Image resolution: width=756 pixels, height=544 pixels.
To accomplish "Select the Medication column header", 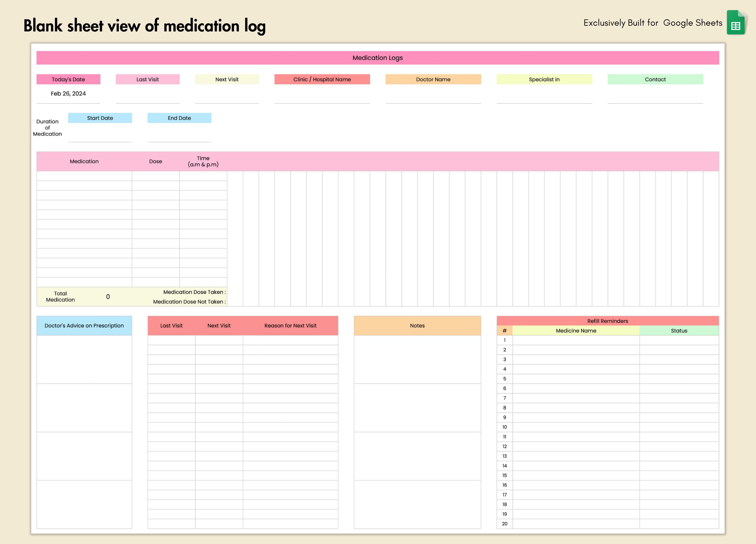I will [84, 161].
